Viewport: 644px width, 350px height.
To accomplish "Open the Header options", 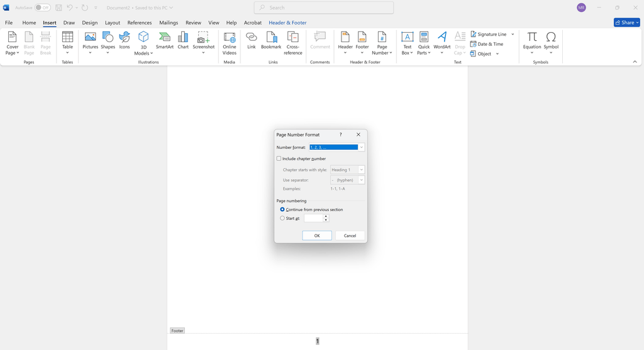I will click(x=345, y=43).
